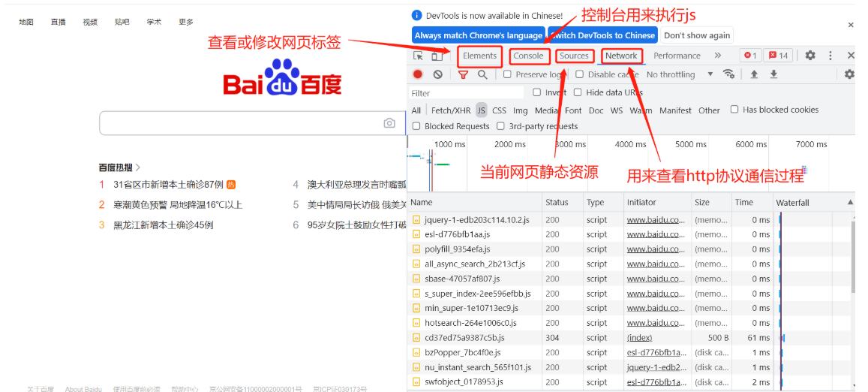
Task: Click the Don't show again button
Action: (697, 35)
